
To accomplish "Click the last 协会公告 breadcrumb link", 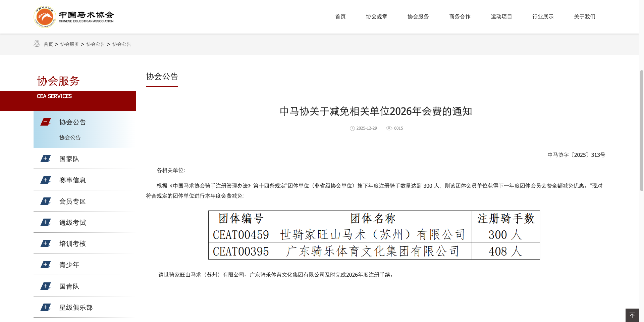I will click(x=122, y=44).
